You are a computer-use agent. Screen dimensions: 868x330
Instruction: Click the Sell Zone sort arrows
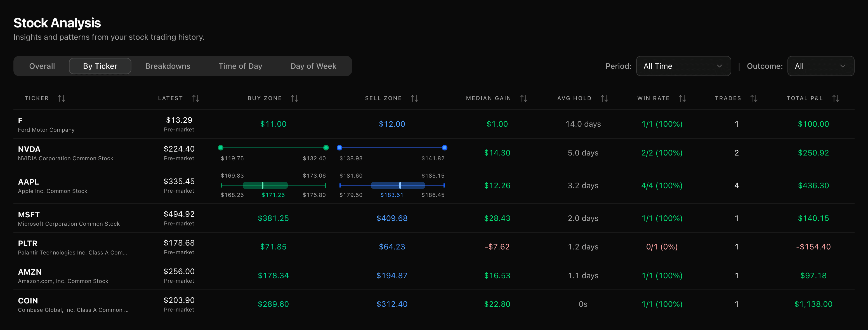[x=414, y=98]
